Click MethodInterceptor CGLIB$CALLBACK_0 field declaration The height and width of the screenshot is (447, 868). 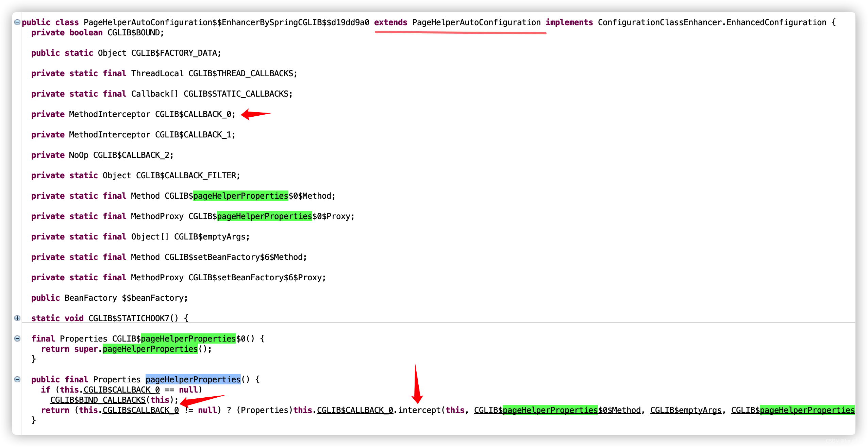[x=133, y=114]
